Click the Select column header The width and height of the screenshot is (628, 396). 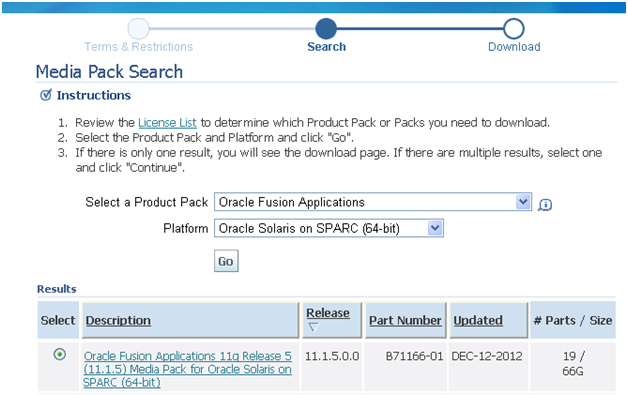58,320
